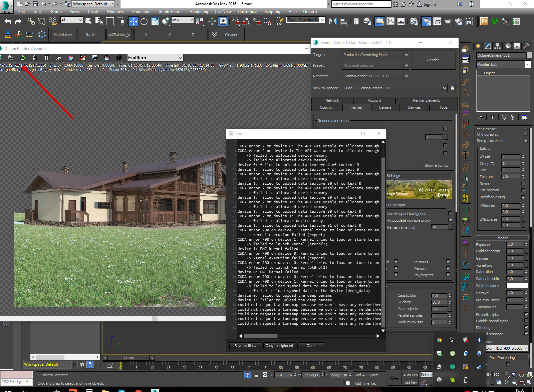Toggle the Premult. alpha checkbox
The height and width of the screenshot is (392, 534).
(526, 314)
